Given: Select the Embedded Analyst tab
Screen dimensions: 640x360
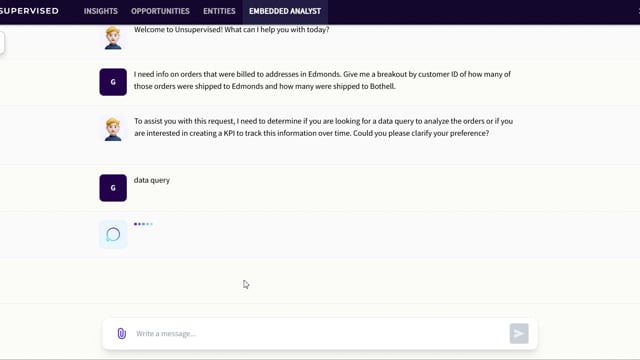Looking at the screenshot, I should [x=285, y=11].
